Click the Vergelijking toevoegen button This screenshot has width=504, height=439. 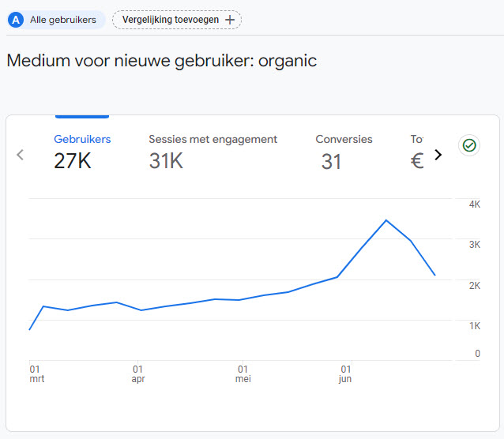point(177,20)
